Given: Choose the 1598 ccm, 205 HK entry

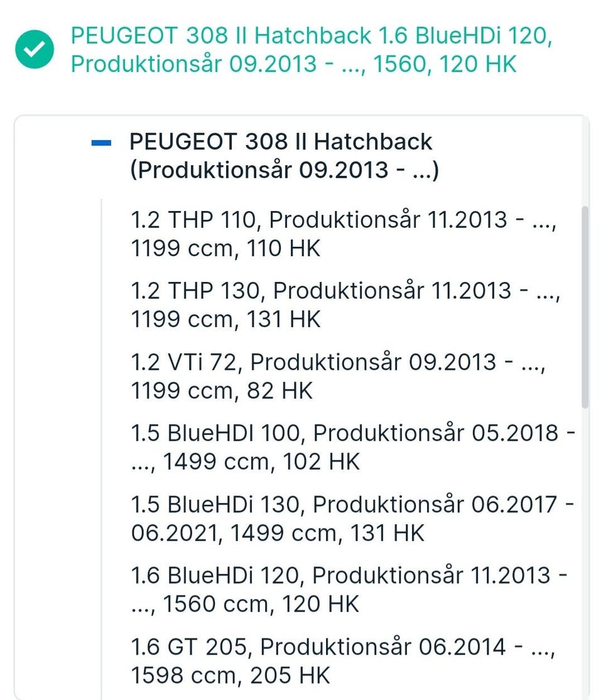Looking at the screenshot, I should [230, 676].
